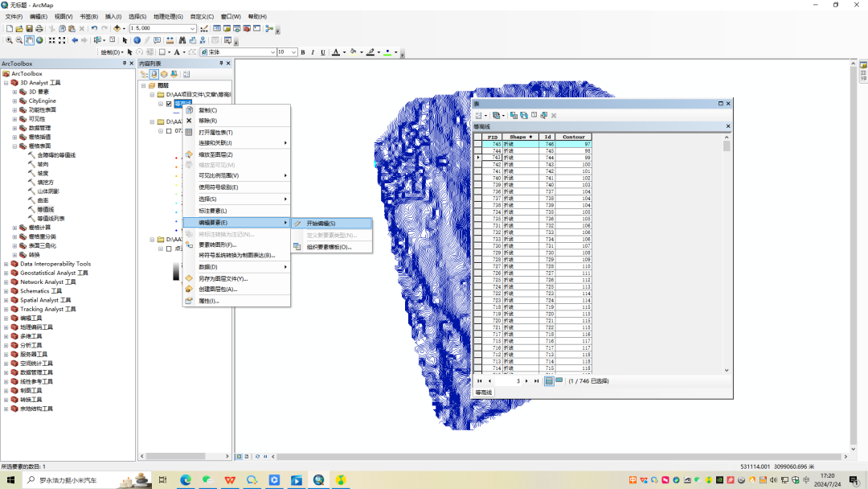
Task: Open the 地理处理(G) menu
Action: (168, 17)
